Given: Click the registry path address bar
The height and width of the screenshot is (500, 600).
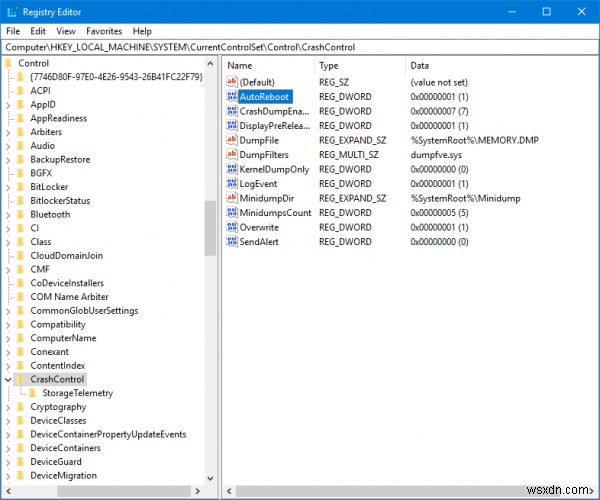Looking at the screenshot, I should tap(300, 47).
